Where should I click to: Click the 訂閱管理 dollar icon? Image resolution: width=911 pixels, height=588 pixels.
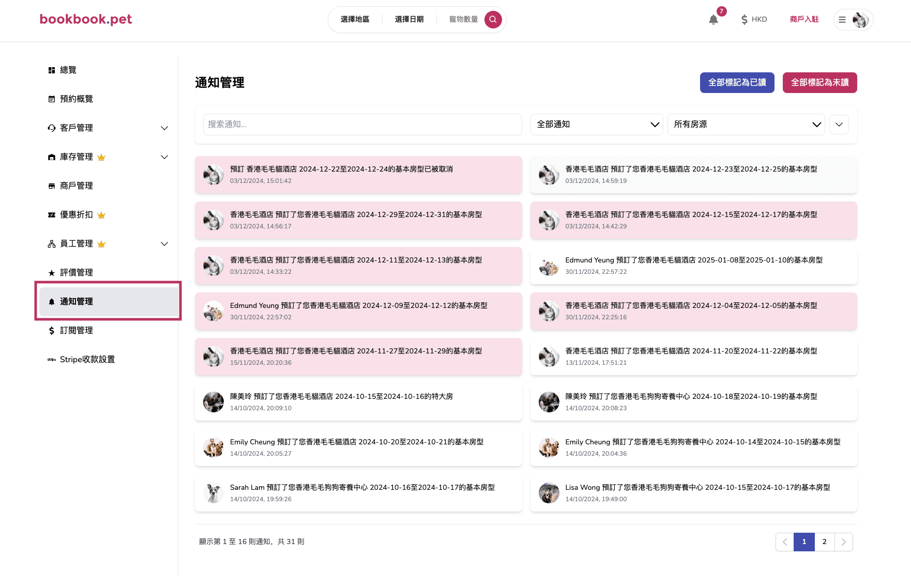(x=52, y=331)
